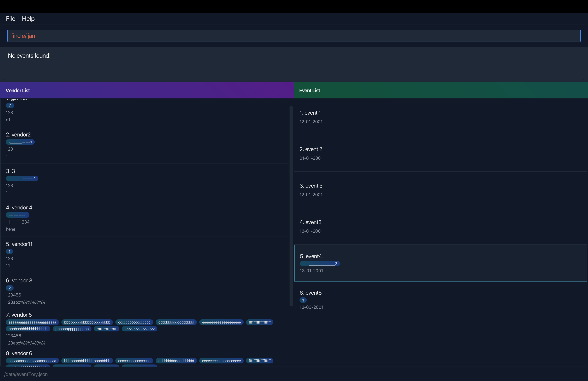Select vendor row named 3
The image size is (588, 381).
(x=145, y=182)
